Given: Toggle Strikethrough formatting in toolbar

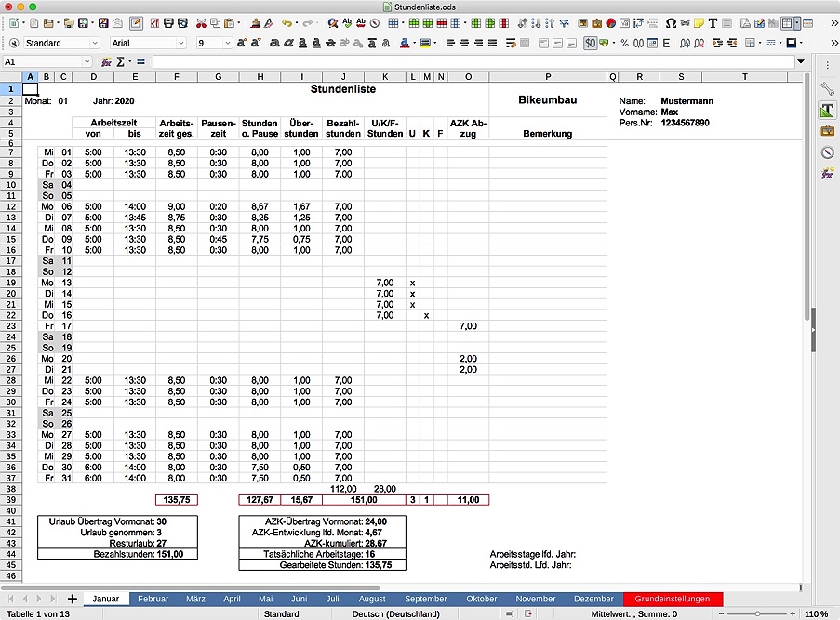Looking at the screenshot, I should (x=330, y=43).
